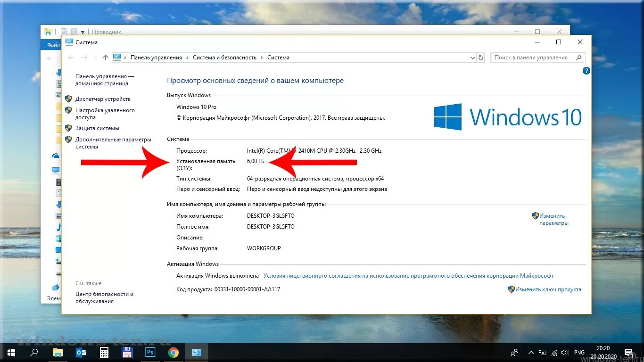Go up one level with the up arrow
This screenshot has height=362, width=644.
click(x=106, y=58)
